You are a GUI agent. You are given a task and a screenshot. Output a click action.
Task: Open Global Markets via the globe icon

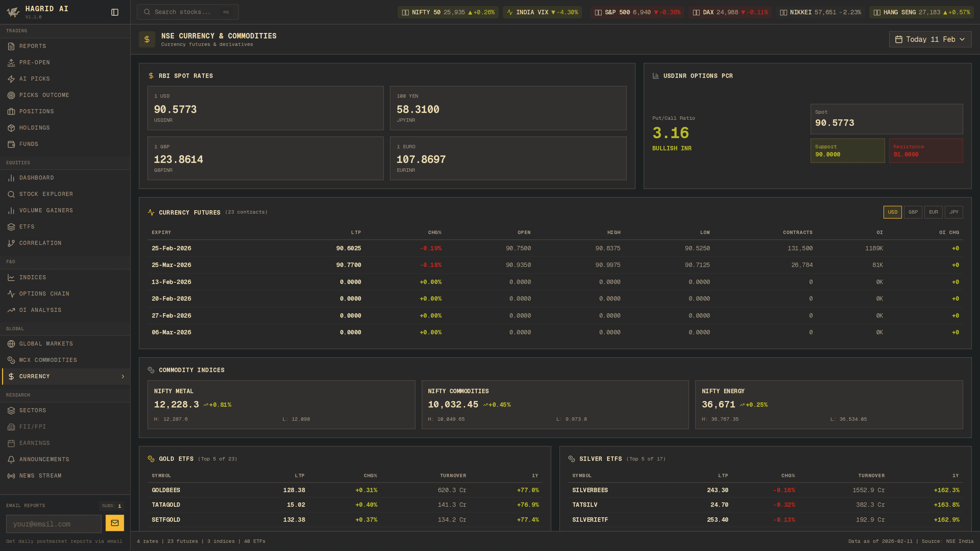[x=11, y=344]
